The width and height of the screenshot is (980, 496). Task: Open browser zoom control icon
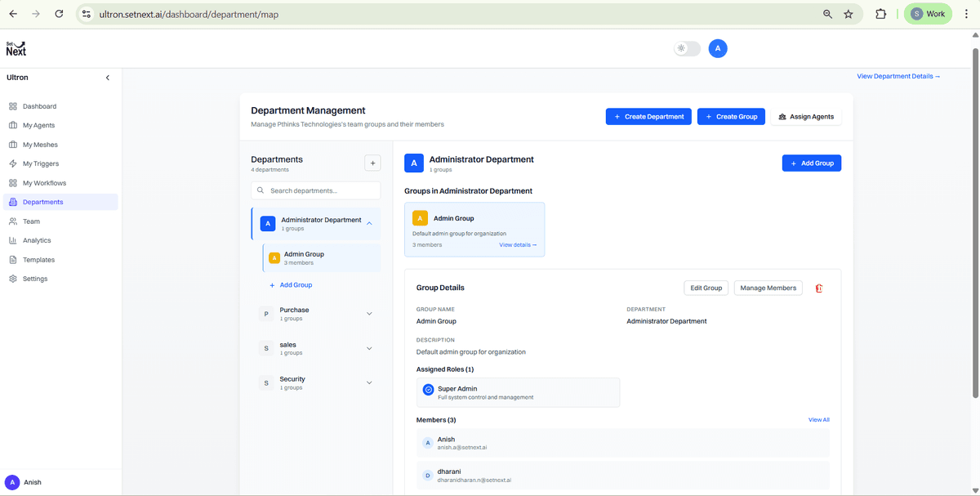coord(827,14)
